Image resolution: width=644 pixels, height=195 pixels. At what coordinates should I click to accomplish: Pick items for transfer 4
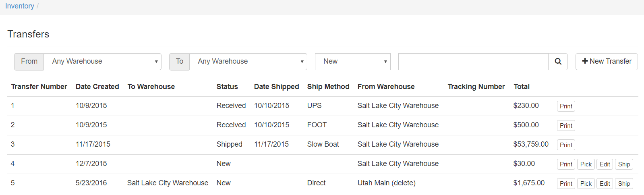click(x=586, y=164)
